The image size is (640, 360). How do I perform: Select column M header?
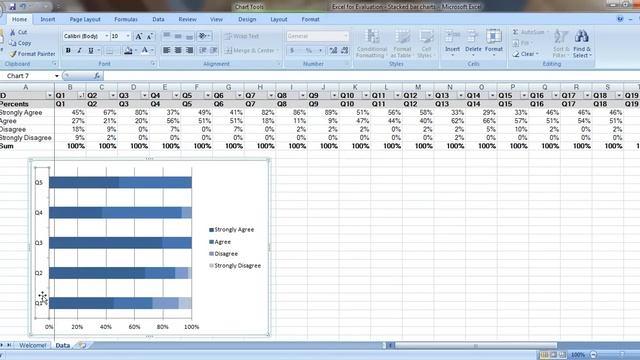(x=418, y=87)
